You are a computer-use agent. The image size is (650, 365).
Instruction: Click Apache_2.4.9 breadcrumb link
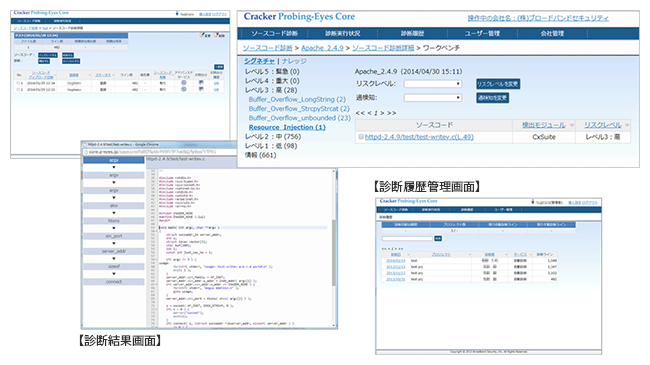[322, 48]
